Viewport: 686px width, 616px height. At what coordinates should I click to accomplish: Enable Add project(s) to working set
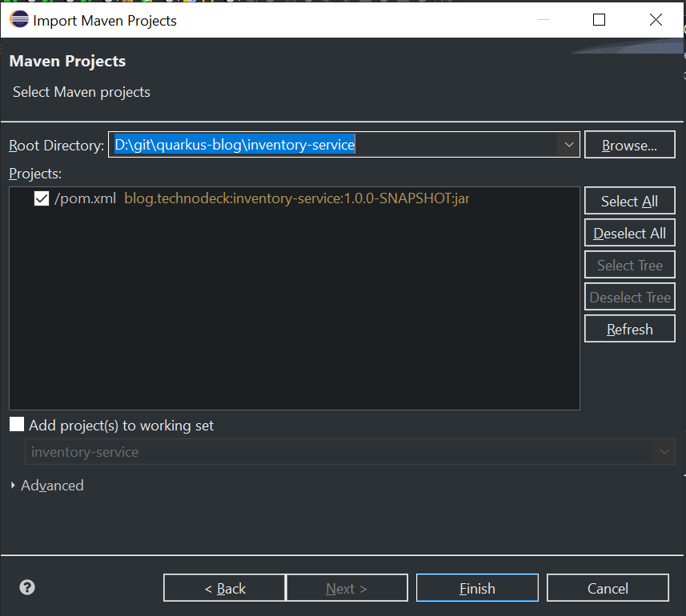pos(17,424)
